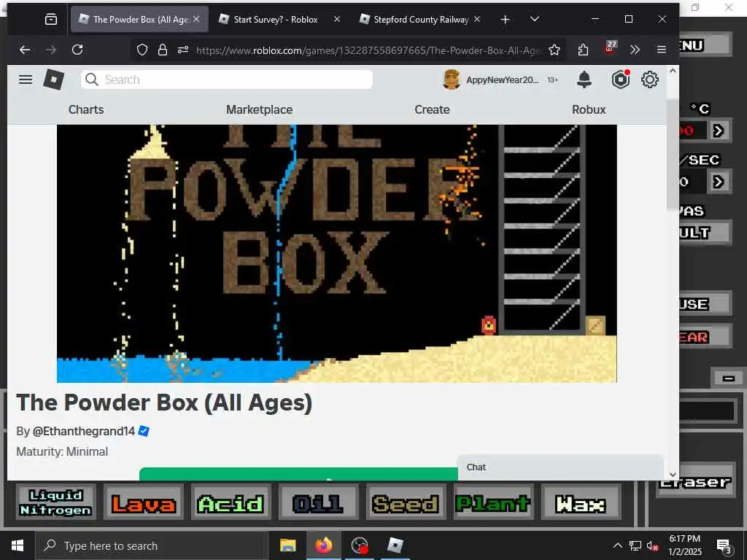This screenshot has width=747, height=560.
Task: Select Liquid Nitrogen element in game
Action: [55, 502]
